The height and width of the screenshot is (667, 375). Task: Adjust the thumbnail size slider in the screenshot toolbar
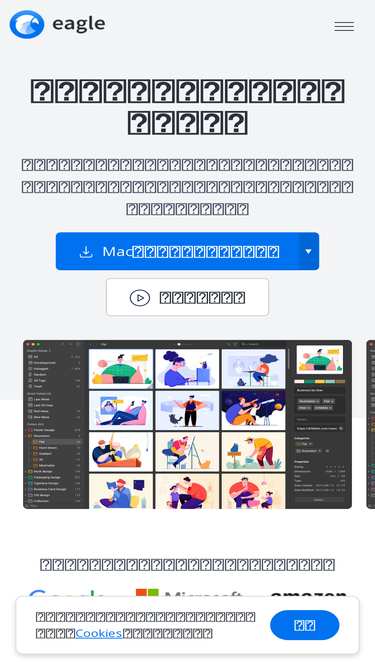184,344
